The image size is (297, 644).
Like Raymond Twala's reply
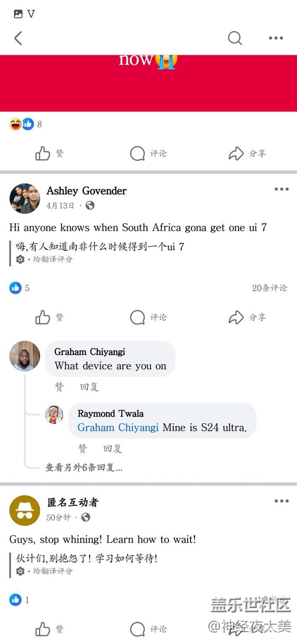coord(82,449)
